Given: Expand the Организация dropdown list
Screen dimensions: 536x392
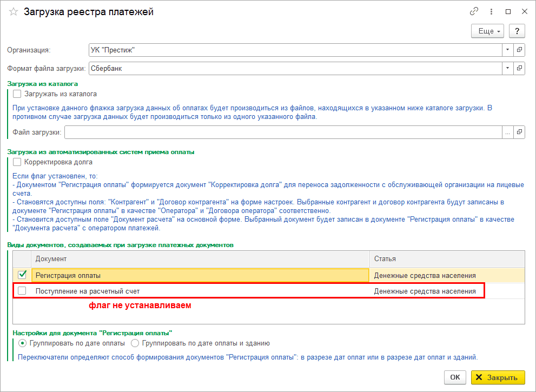Looking at the screenshot, I should coord(507,50).
